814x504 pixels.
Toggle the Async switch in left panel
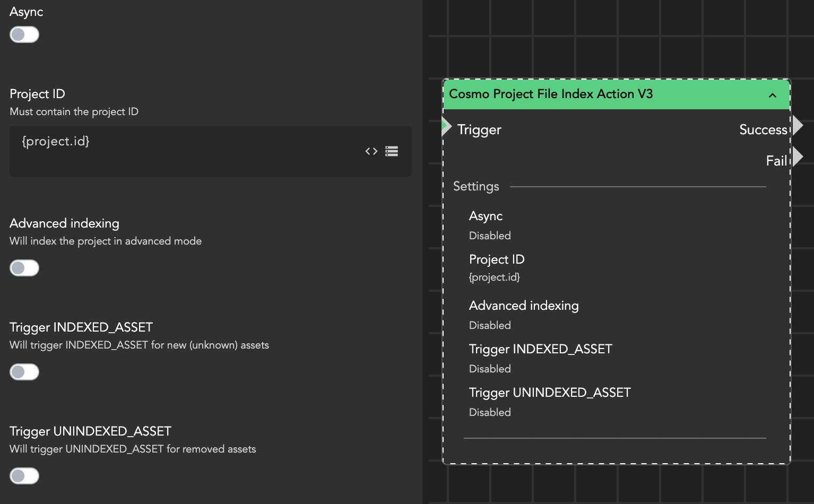pos(24,34)
